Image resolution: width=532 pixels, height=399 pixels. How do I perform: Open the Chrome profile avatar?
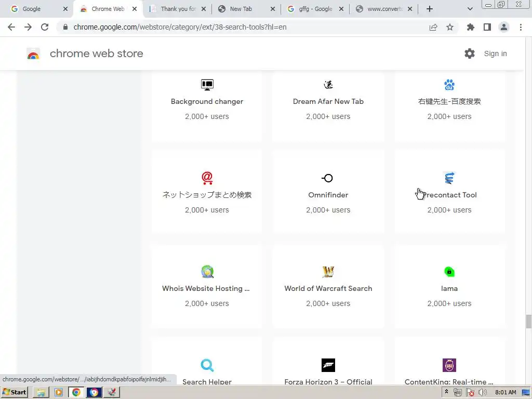click(x=504, y=27)
